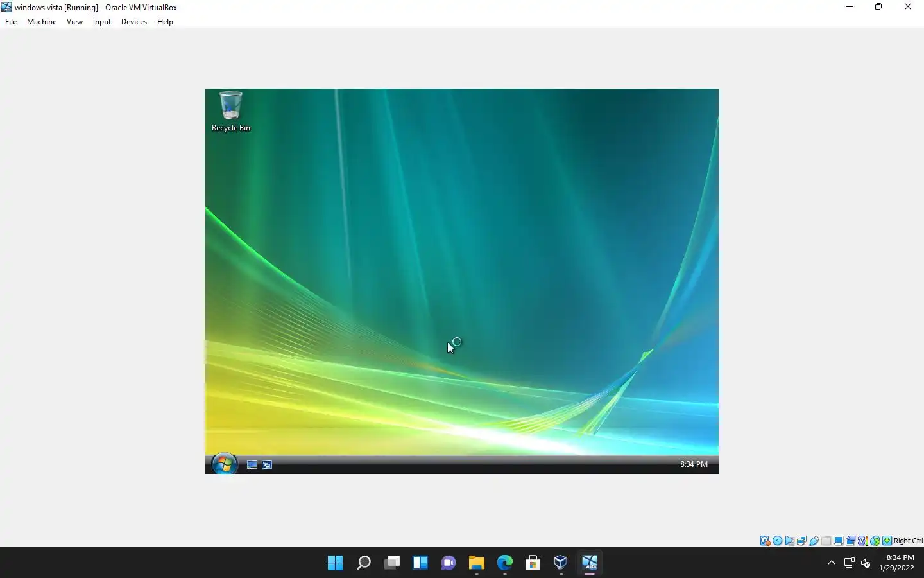Click network icon in host system tray

pos(849,563)
